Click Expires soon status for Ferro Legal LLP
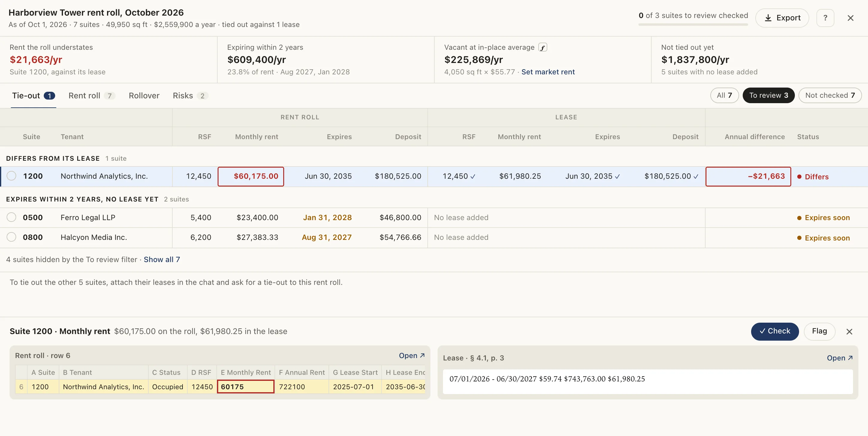The image size is (868, 436). point(824,218)
